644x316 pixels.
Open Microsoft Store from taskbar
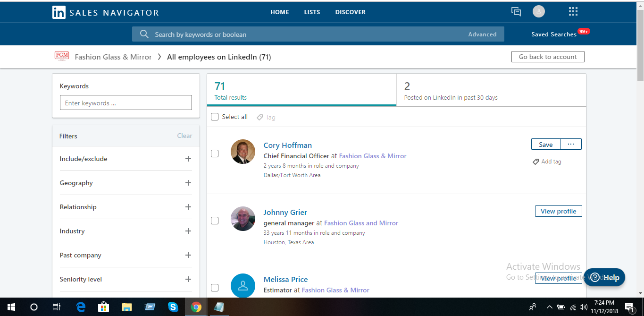point(103,307)
